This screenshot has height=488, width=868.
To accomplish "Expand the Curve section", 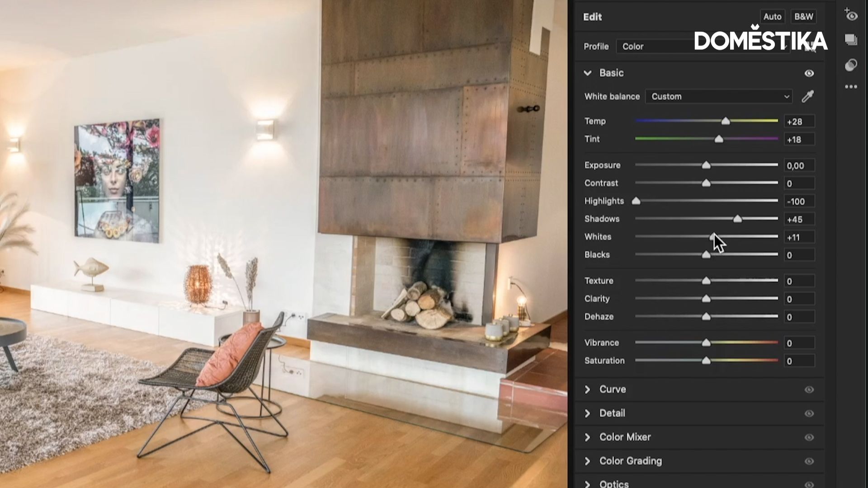I will tap(588, 389).
